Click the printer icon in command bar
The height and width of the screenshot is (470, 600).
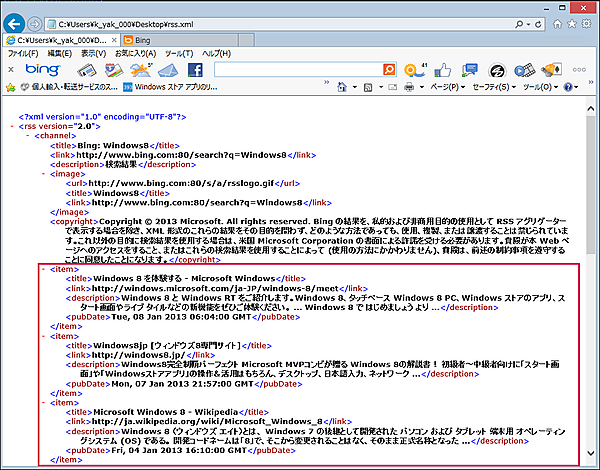click(x=408, y=88)
